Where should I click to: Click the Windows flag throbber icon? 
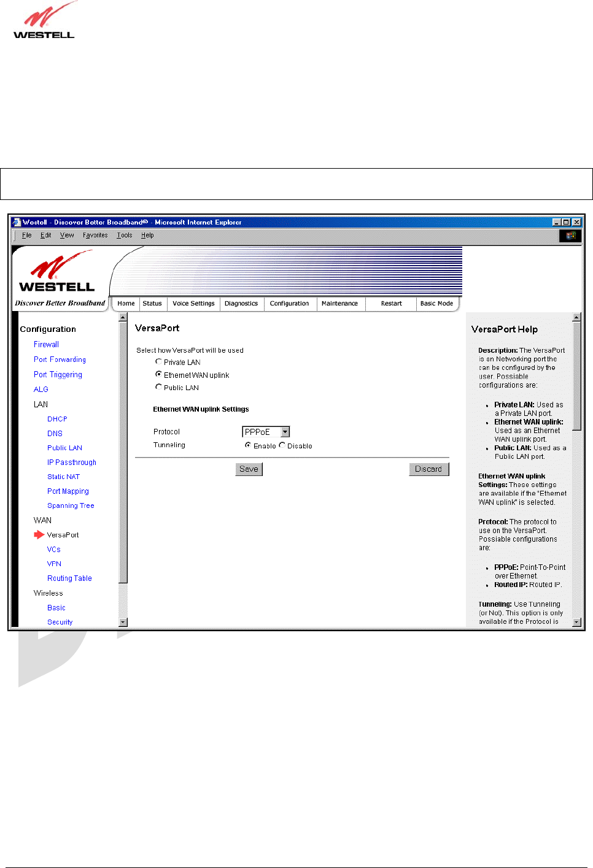point(570,236)
